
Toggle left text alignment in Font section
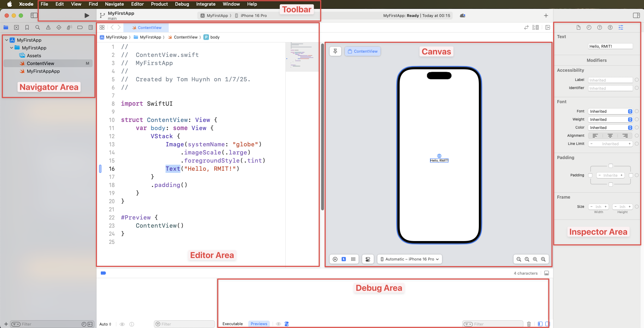pyautogui.click(x=595, y=135)
